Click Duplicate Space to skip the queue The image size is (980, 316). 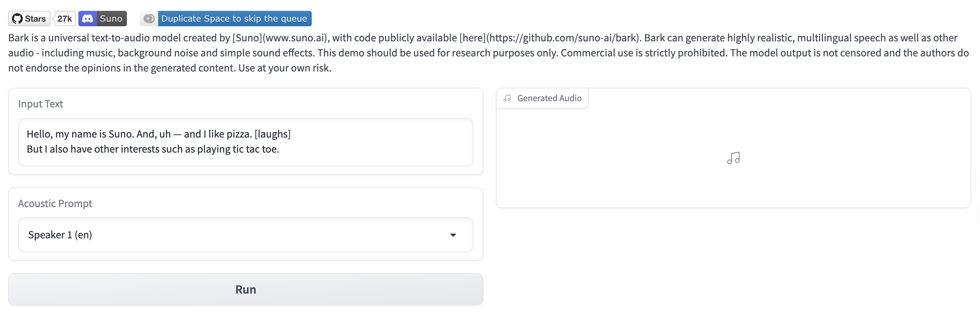234,19
